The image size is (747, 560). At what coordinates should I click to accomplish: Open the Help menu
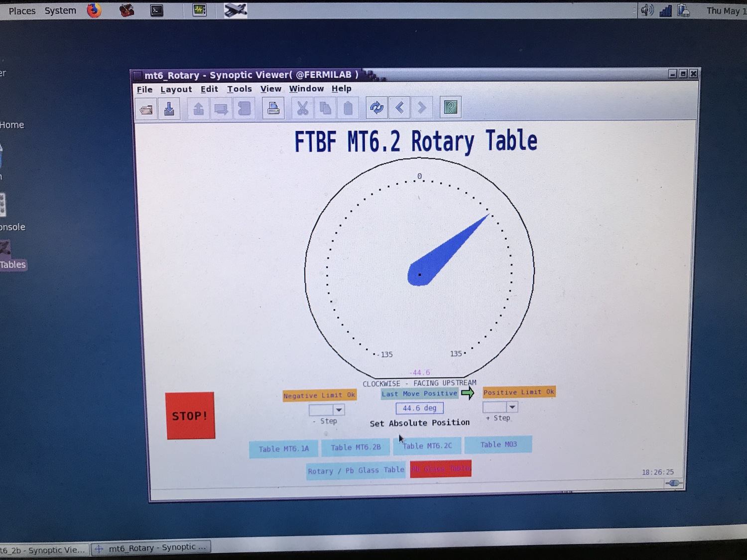tap(342, 89)
